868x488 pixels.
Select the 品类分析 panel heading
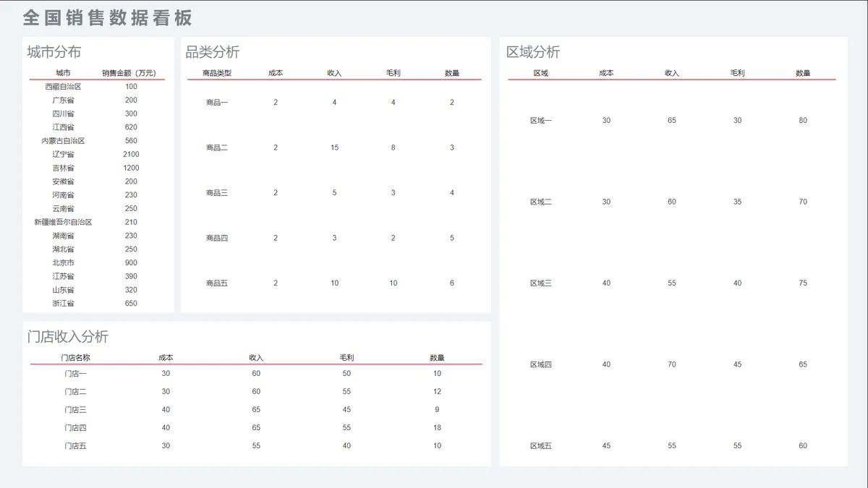[213, 52]
